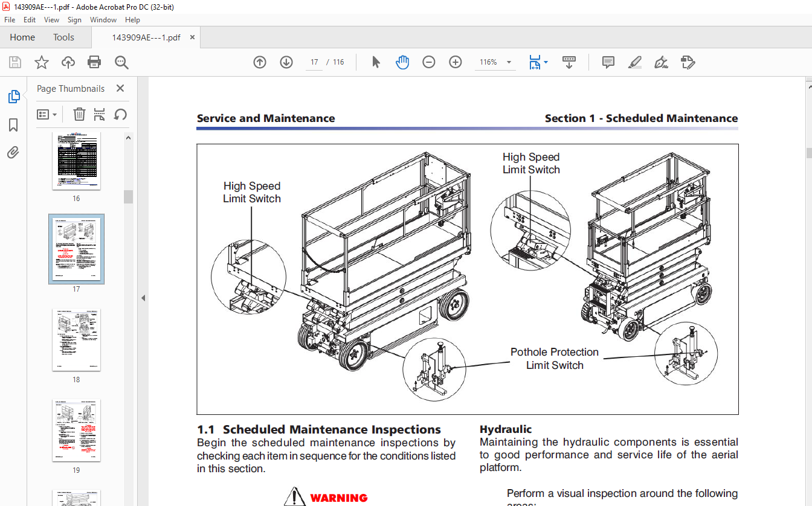The height and width of the screenshot is (506, 812).
Task: Click the insert page break icon
Action: [x=100, y=114]
